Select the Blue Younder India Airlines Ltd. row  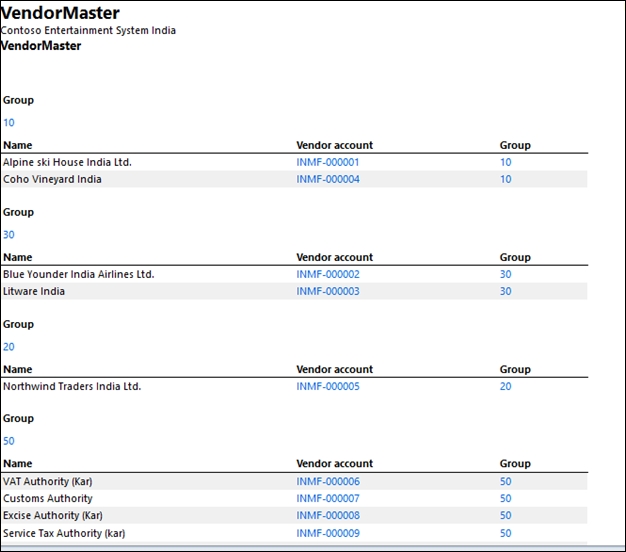[x=295, y=274]
